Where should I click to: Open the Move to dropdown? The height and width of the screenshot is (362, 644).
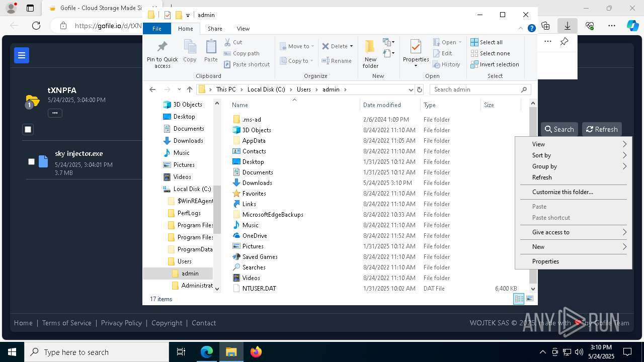click(x=297, y=46)
